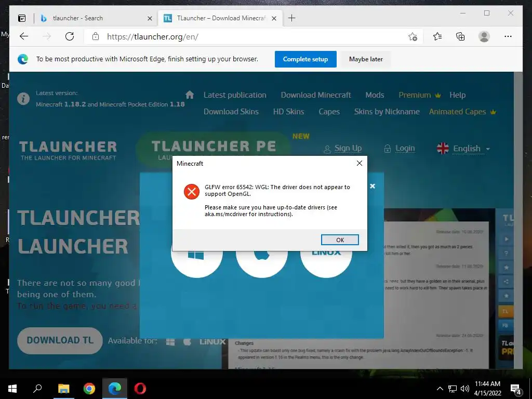Click the TLAUNCHER site logo
The width and height of the screenshot is (532, 399).
68,150
